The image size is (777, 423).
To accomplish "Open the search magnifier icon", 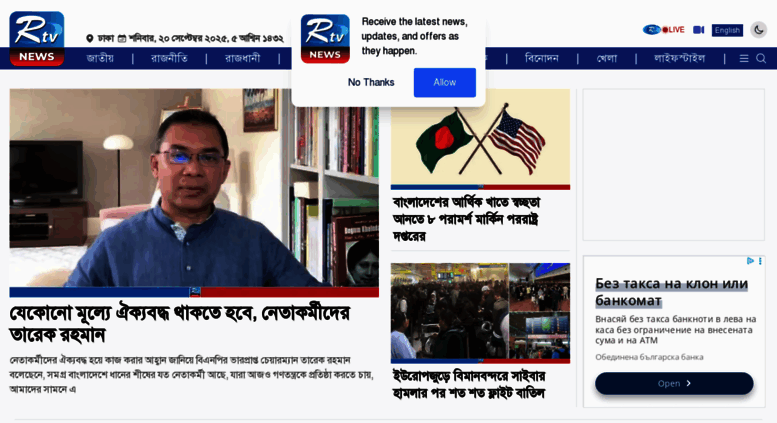I will click(x=761, y=58).
